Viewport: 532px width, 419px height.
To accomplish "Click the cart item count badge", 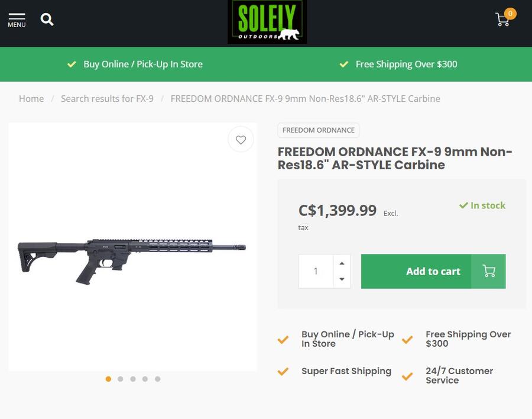I will coord(510,13).
